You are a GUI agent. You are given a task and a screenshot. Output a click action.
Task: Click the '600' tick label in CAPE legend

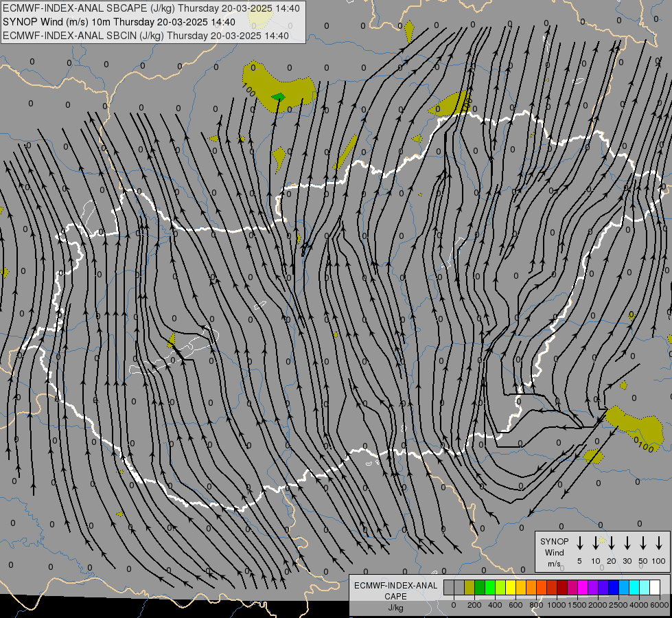pyautogui.click(x=515, y=605)
